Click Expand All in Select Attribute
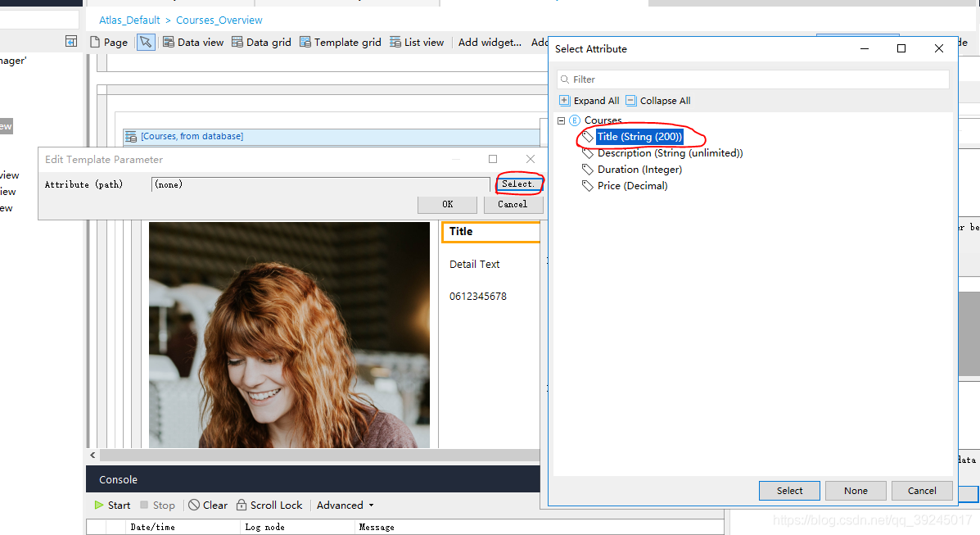The image size is (980, 535). (564, 101)
